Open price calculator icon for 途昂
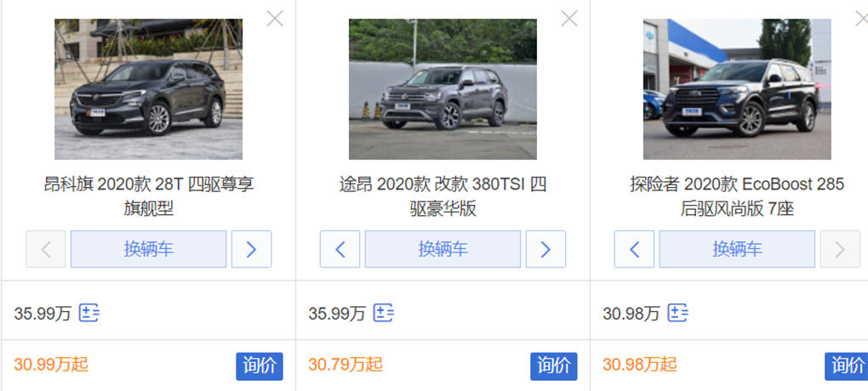The width and height of the screenshot is (868, 391). (x=384, y=313)
